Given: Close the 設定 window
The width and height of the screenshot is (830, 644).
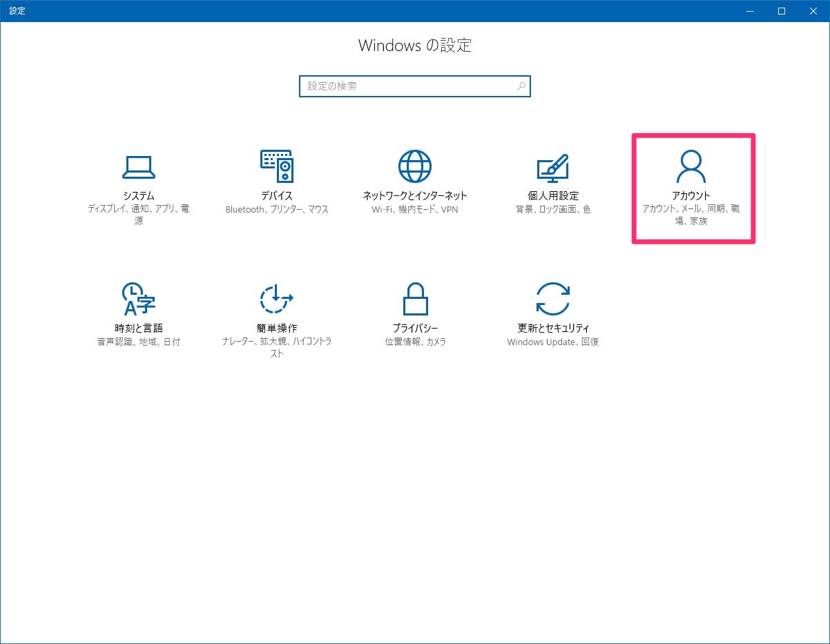Looking at the screenshot, I should coord(813,11).
